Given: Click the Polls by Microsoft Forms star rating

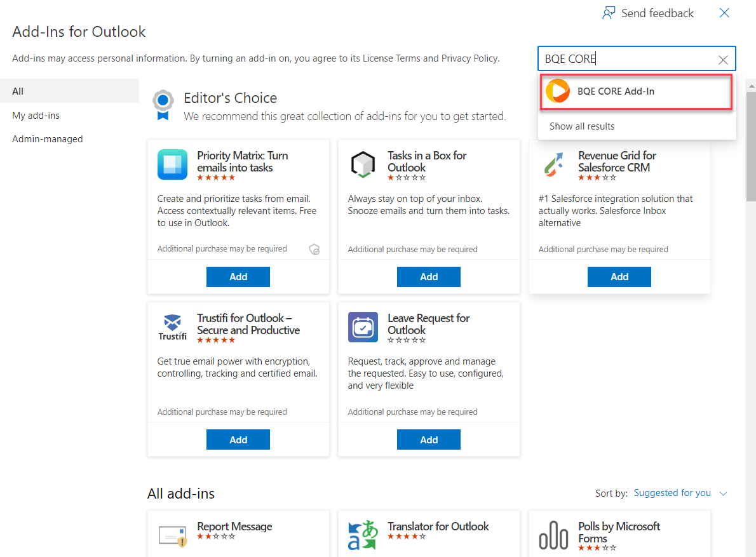Looking at the screenshot, I should [x=597, y=548].
